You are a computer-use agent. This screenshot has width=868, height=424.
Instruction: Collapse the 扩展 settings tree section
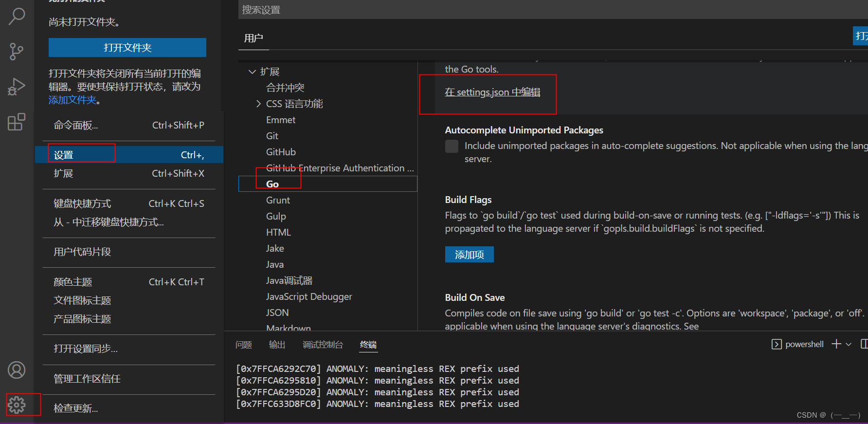click(x=252, y=72)
